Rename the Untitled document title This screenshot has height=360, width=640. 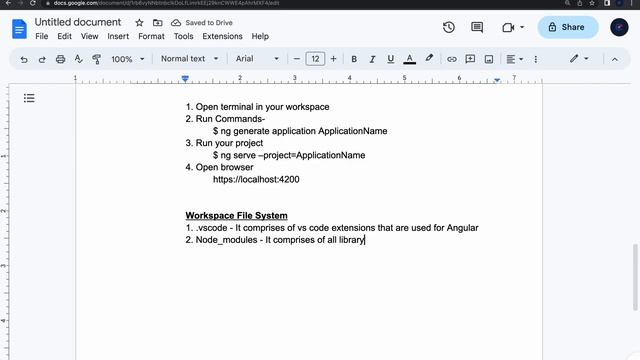coord(78,22)
